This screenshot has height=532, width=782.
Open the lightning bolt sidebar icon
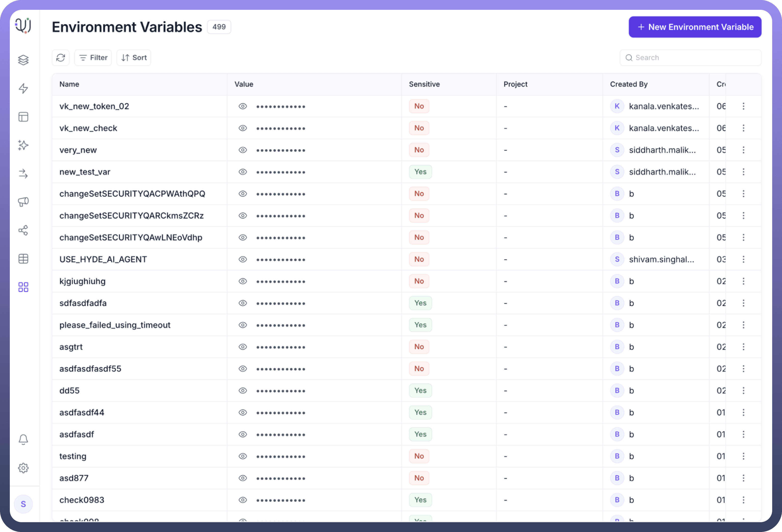[x=23, y=89]
